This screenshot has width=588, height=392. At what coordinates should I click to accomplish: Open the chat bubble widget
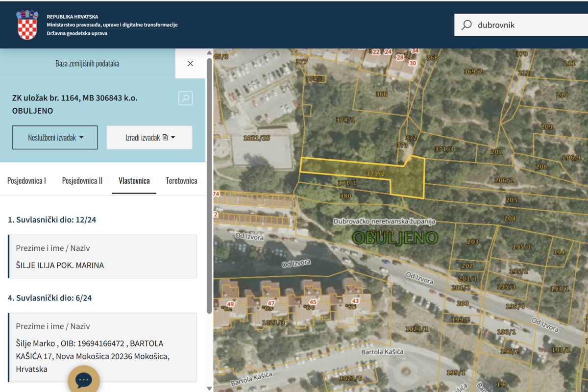[84, 380]
